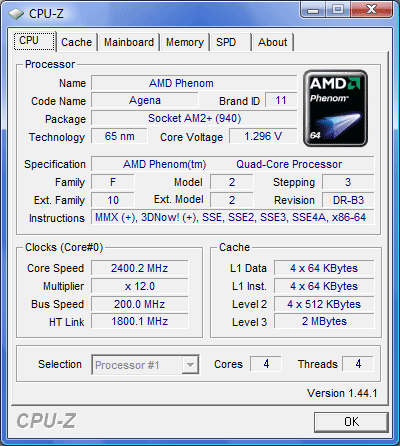This screenshot has width=400, height=446.
Task: Click the Cores count field
Action: tap(266, 364)
